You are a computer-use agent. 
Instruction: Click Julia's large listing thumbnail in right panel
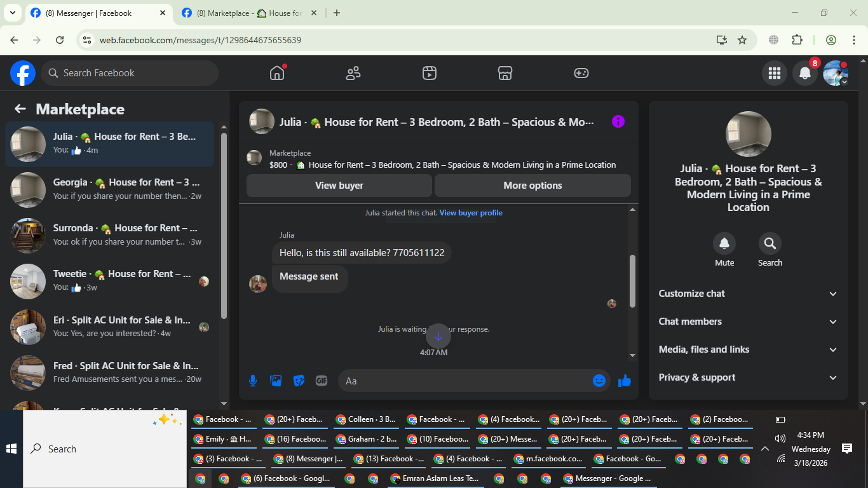(749, 134)
